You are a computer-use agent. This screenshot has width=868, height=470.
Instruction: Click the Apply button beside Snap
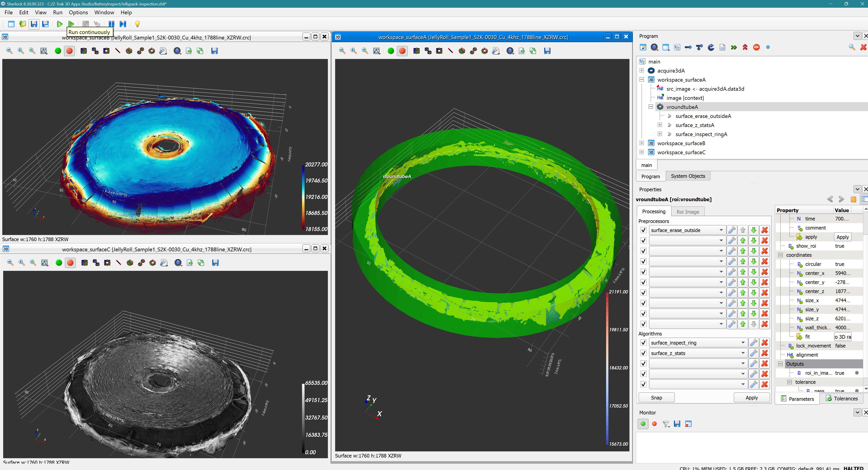(x=751, y=397)
